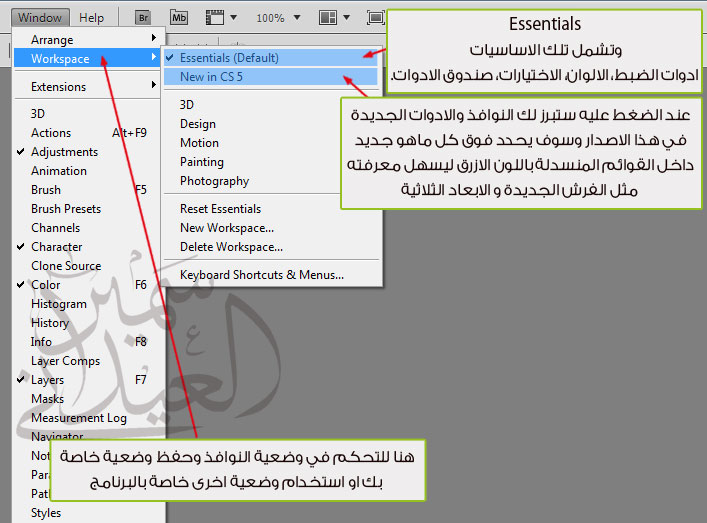Expand the Arrange submenu
This screenshot has height=523, width=707.
click(89, 40)
